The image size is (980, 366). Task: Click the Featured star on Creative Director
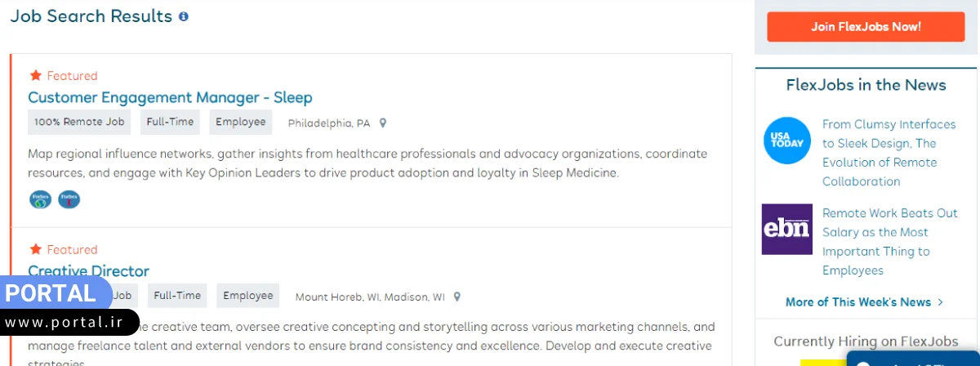pyautogui.click(x=35, y=249)
